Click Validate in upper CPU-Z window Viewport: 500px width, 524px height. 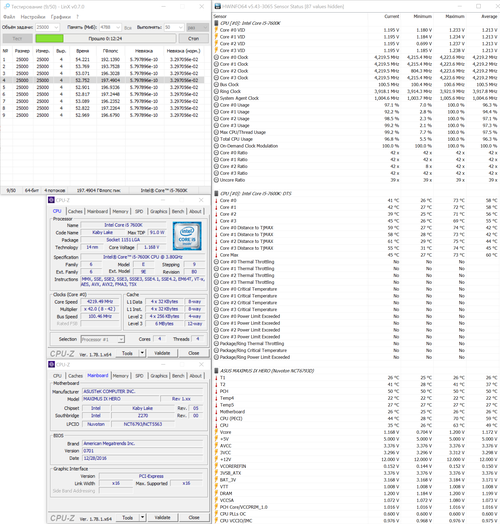pos(162,353)
